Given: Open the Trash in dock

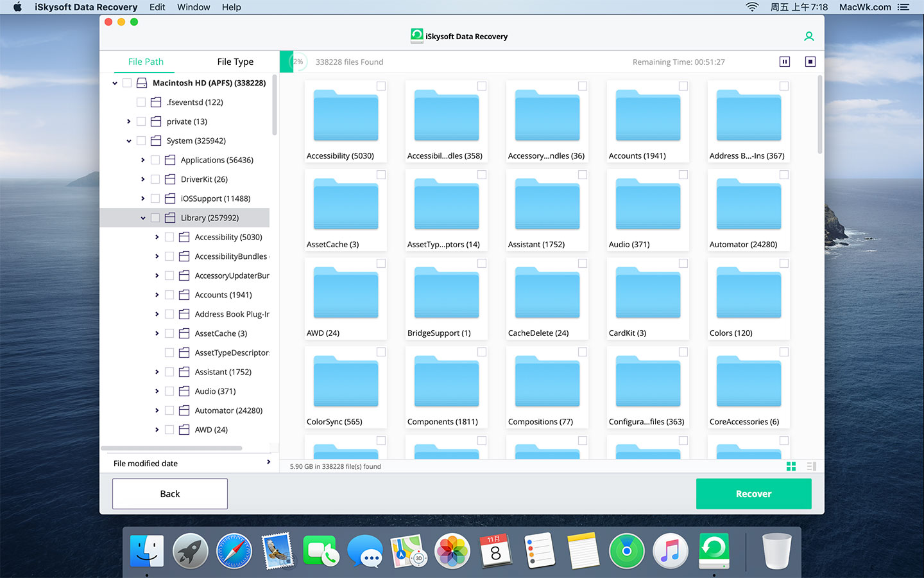Looking at the screenshot, I should [x=776, y=551].
